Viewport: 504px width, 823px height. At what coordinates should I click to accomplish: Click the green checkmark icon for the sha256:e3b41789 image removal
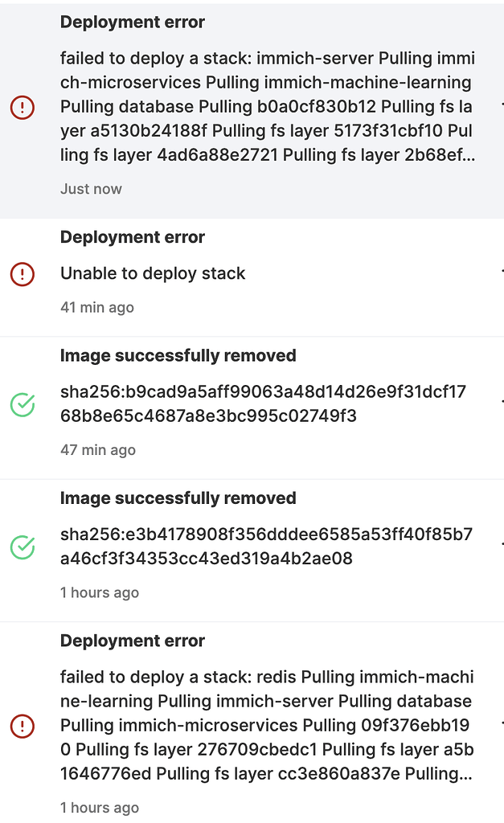click(x=23, y=547)
